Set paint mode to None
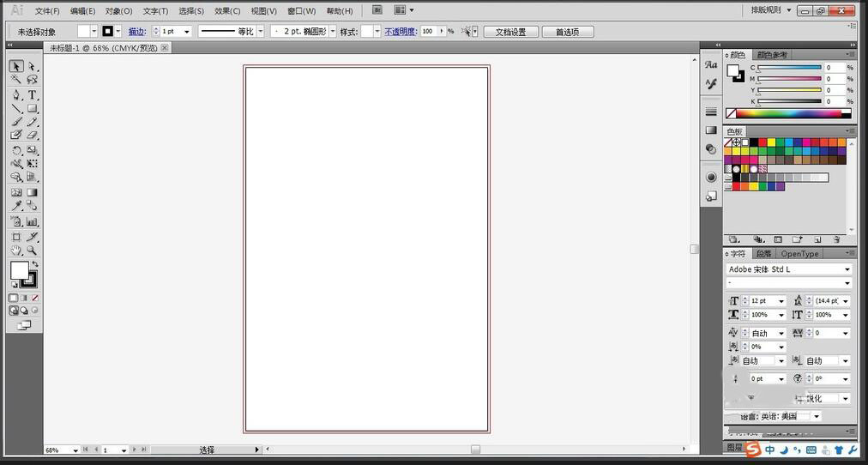 (x=35, y=298)
